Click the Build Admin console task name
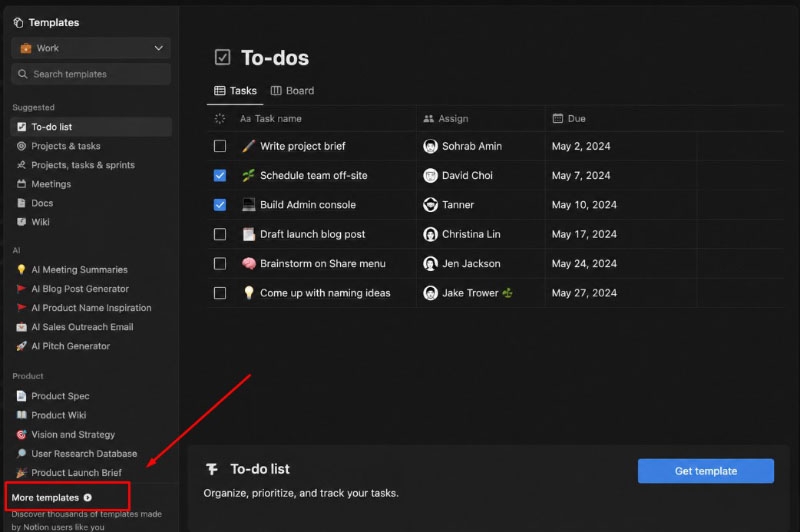This screenshot has width=800, height=532. pos(308,205)
